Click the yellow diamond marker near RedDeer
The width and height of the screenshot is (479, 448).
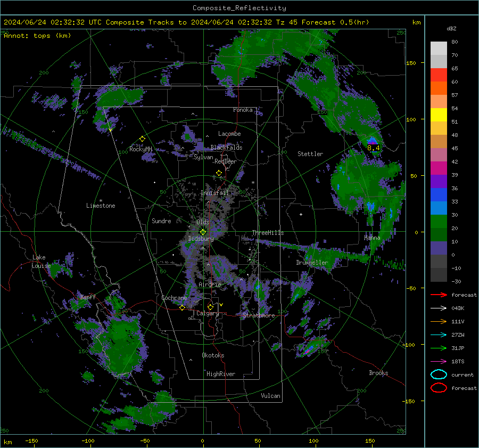219,173
